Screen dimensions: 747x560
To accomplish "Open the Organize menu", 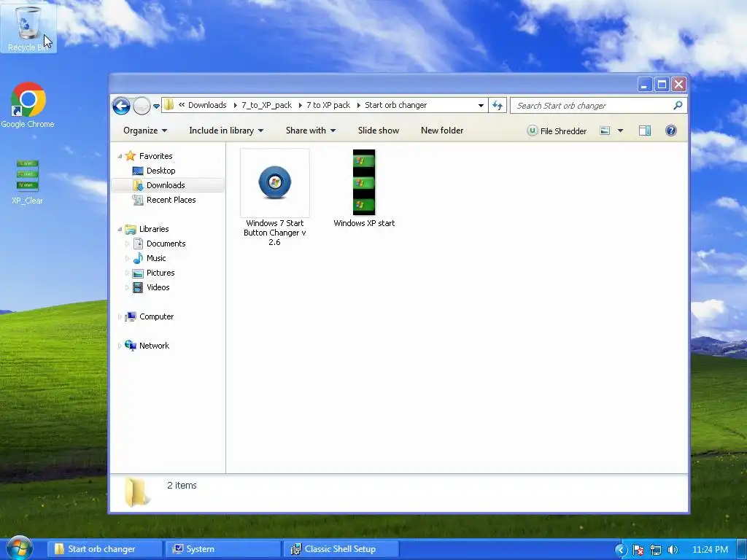I will coord(145,131).
